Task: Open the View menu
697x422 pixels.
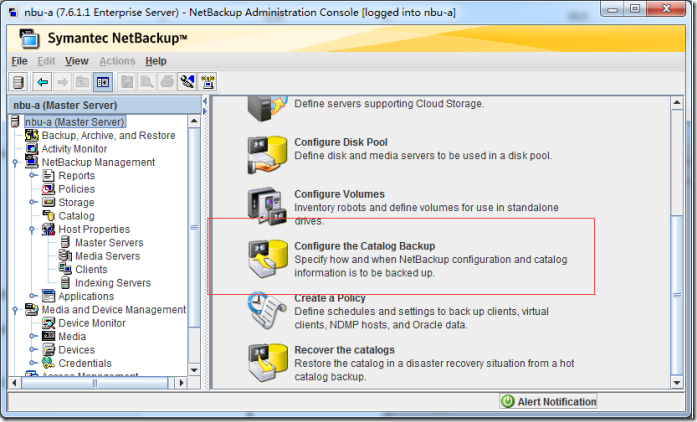Action: 76,61
